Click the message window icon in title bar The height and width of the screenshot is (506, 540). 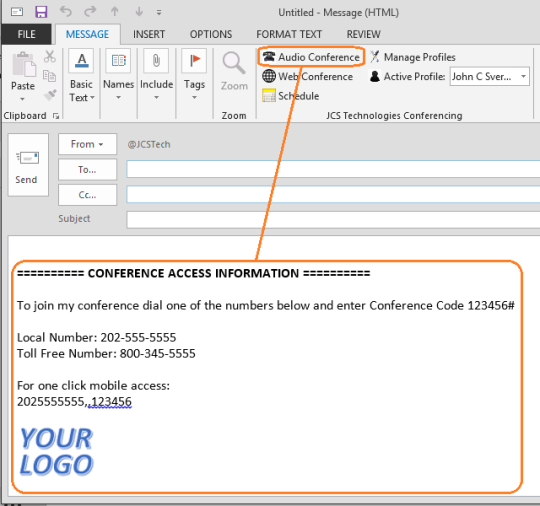[17, 12]
